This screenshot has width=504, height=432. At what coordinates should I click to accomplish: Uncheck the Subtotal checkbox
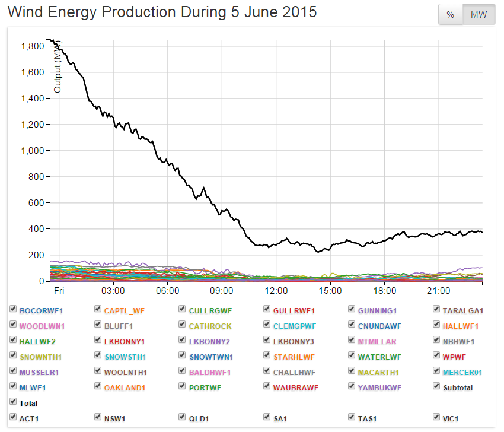[x=436, y=387]
